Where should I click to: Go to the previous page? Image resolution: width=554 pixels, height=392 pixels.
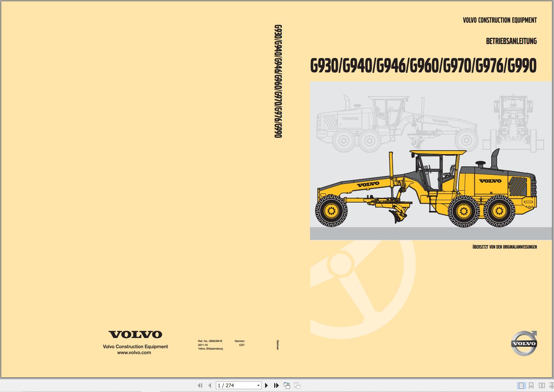tap(209, 385)
